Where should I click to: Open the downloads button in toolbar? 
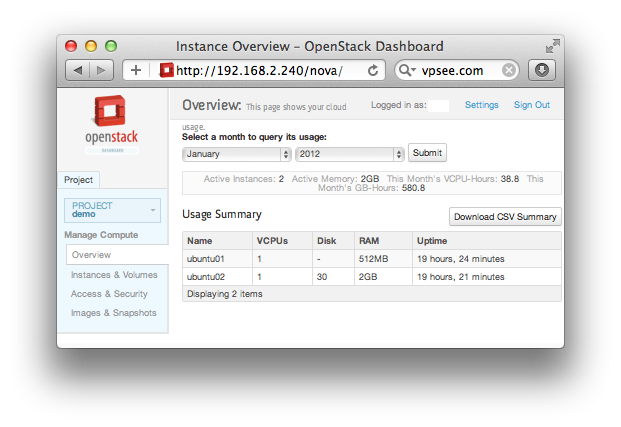click(542, 71)
